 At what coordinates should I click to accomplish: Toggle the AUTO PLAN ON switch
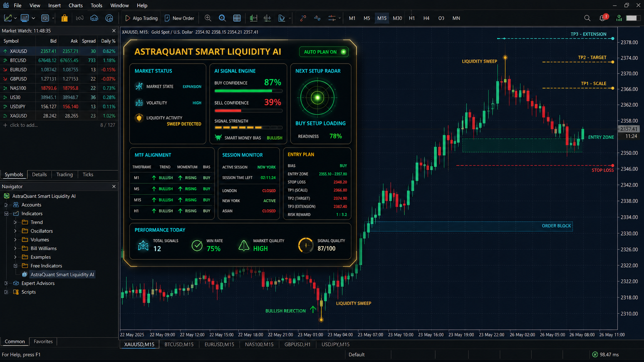(324, 52)
